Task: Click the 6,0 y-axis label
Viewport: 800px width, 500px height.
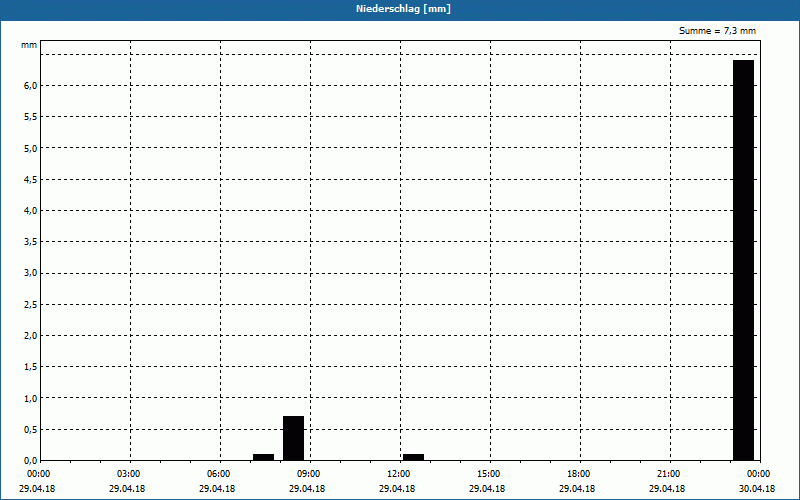Action: tap(31, 86)
